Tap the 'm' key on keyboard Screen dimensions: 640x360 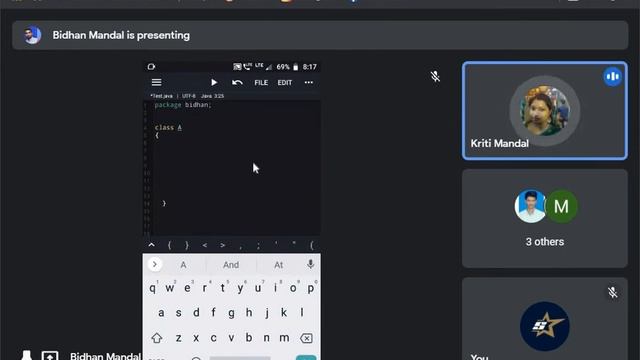coord(284,338)
